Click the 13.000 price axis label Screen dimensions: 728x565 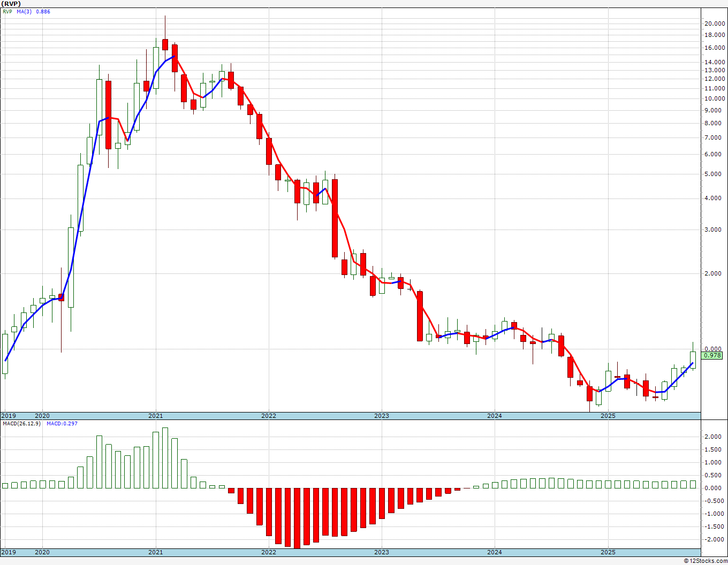coord(715,71)
